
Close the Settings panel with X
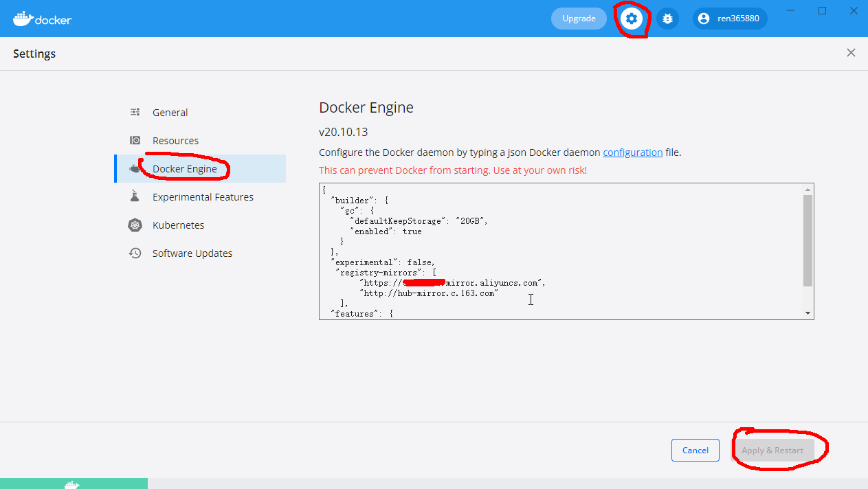(x=851, y=53)
